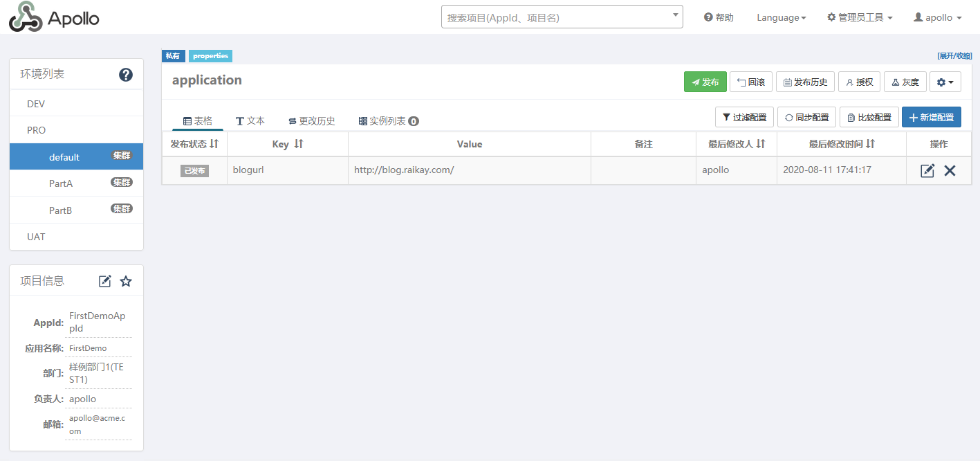Switch to the 更改历史 tab
This screenshot has width=980, height=461.
(x=311, y=120)
